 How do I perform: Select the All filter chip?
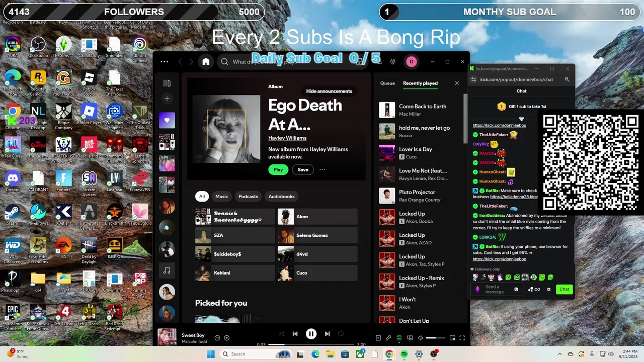click(202, 196)
